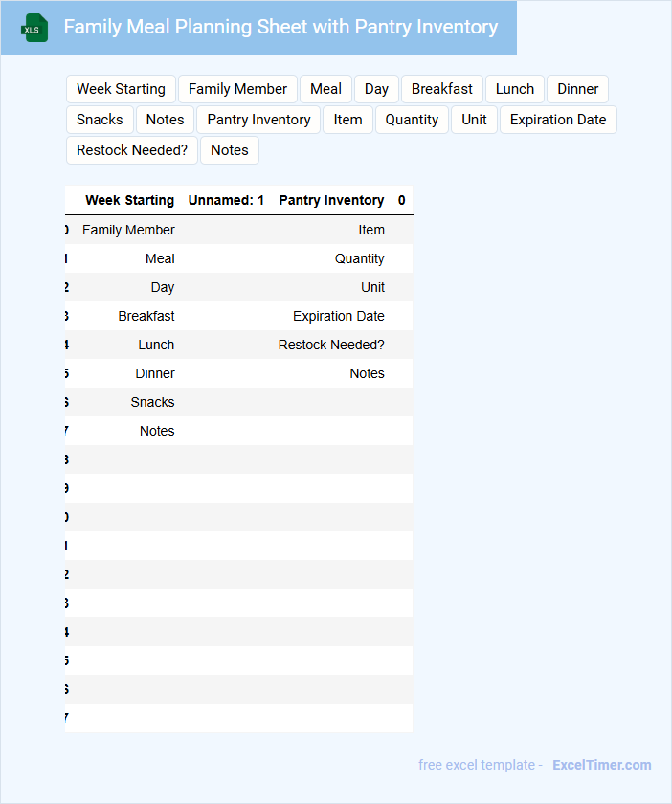This screenshot has width=672, height=804.
Task: Click the Dinner tag
Action: point(577,89)
